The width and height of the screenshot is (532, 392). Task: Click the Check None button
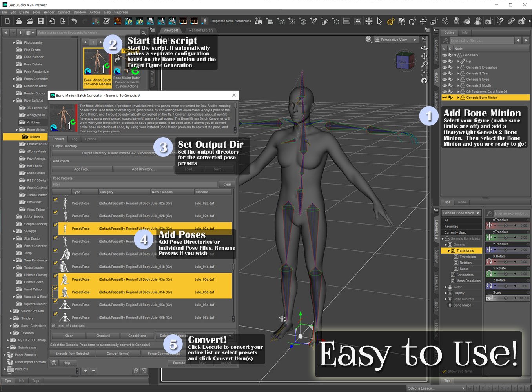pos(137,336)
